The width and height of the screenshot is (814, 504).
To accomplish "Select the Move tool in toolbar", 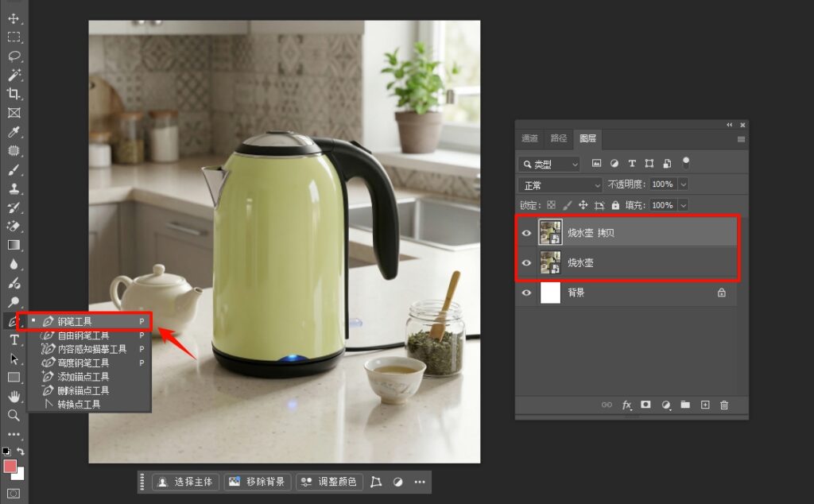I will coord(14,18).
